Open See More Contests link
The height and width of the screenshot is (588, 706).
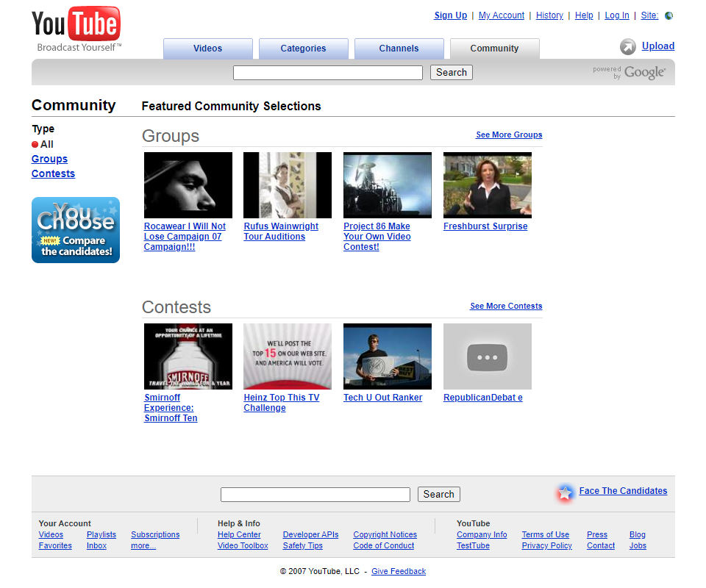click(506, 306)
